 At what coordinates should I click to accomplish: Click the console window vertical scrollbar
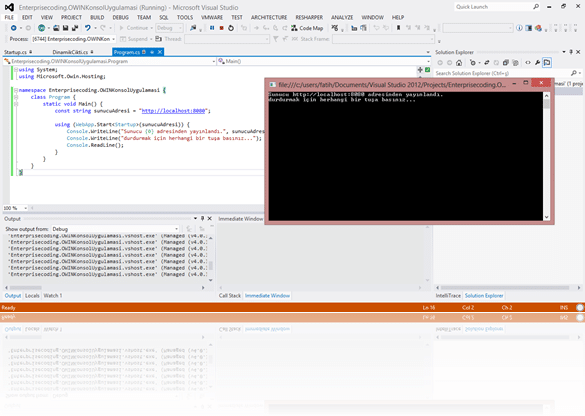point(547,156)
